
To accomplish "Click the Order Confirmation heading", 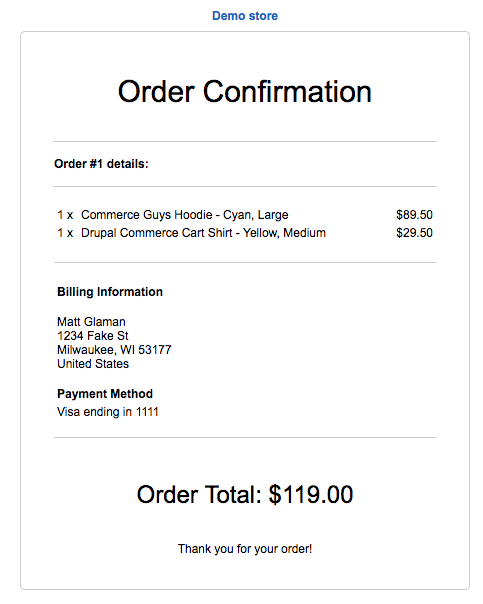I will pyautogui.click(x=245, y=92).
